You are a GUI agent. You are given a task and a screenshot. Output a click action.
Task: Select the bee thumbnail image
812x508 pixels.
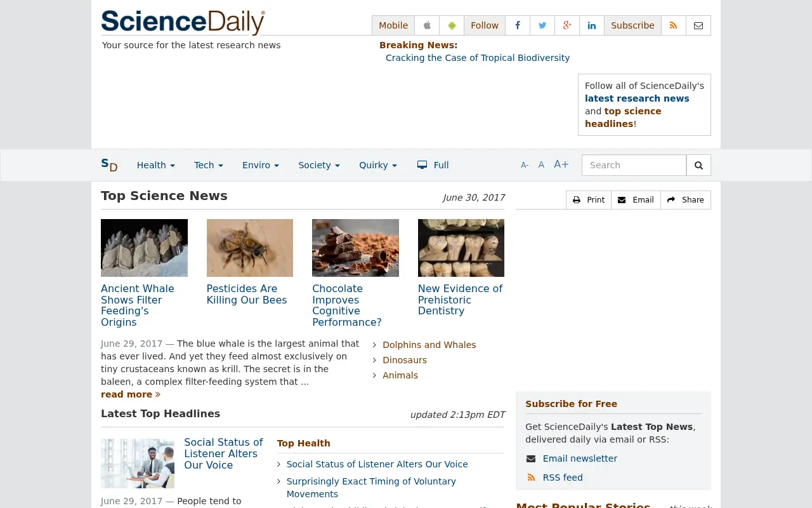[x=250, y=248]
